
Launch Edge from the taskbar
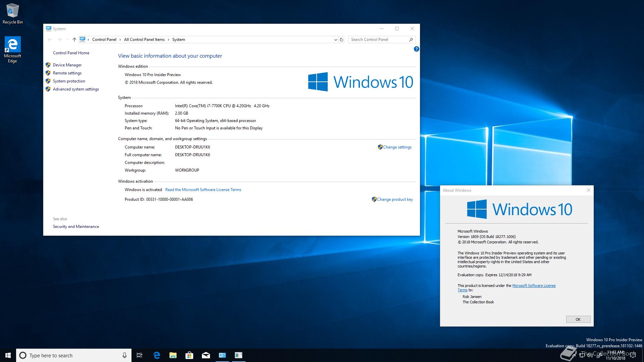157,355
